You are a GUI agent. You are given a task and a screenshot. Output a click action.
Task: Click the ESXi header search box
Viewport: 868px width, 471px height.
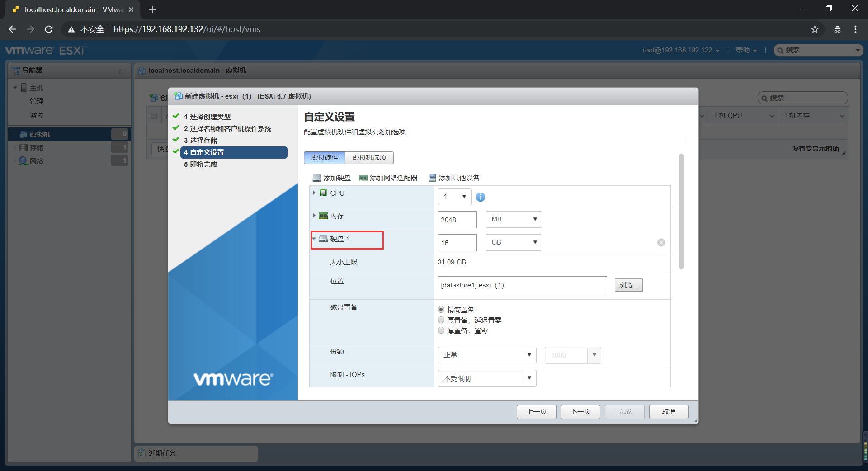pos(819,50)
